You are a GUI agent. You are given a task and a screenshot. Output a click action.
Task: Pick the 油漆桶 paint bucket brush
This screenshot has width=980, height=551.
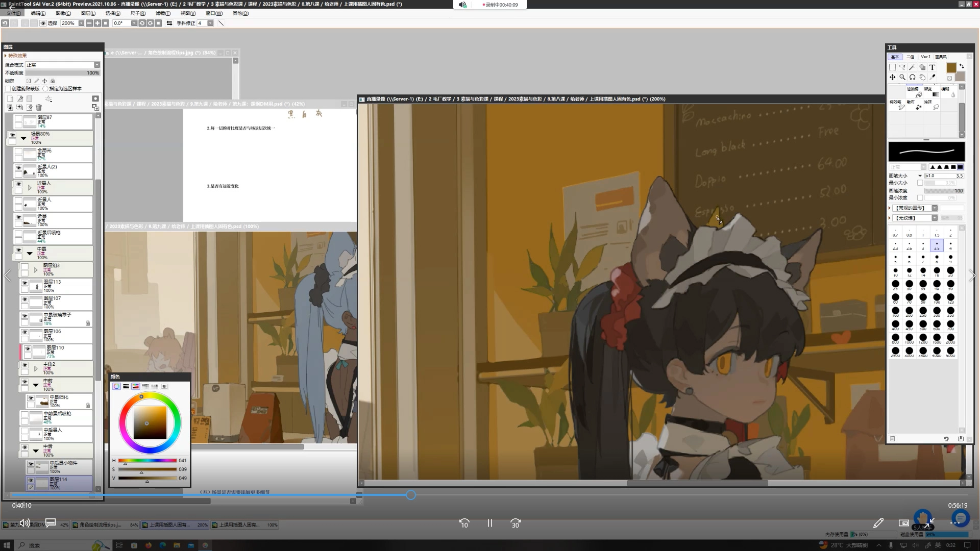click(x=914, y=92)
